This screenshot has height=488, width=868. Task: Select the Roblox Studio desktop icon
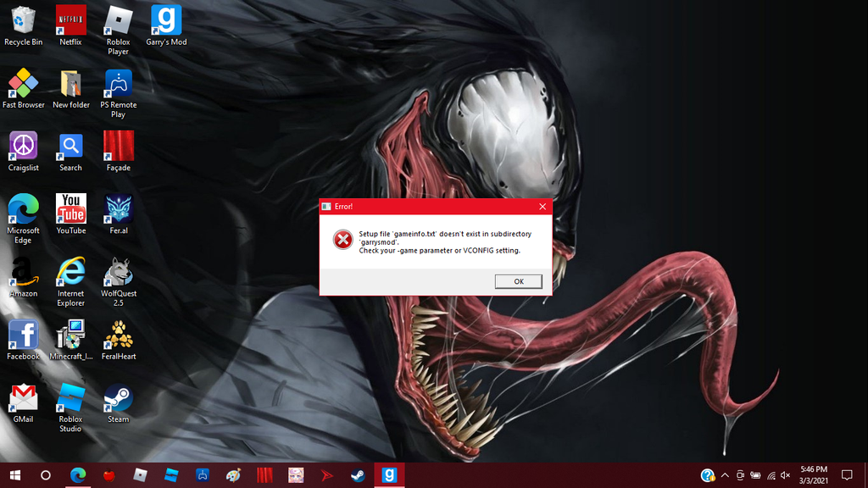pos(71,408)
